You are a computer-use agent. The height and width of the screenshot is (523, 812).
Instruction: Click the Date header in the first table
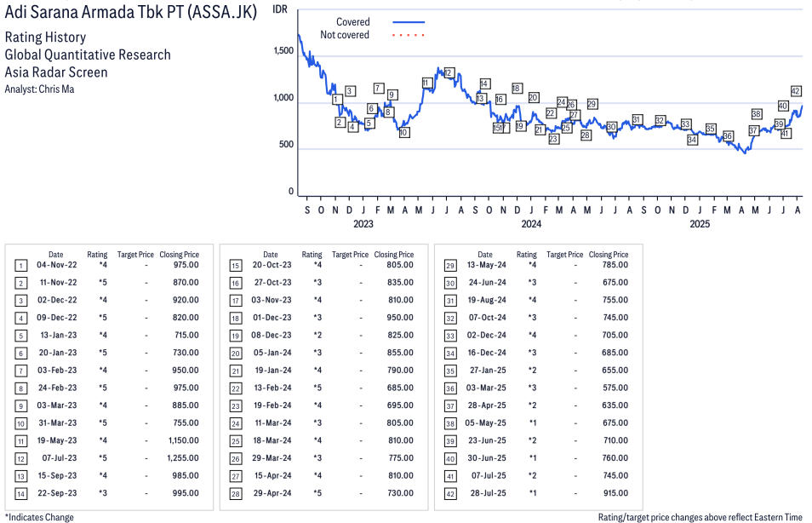(56, 255)
